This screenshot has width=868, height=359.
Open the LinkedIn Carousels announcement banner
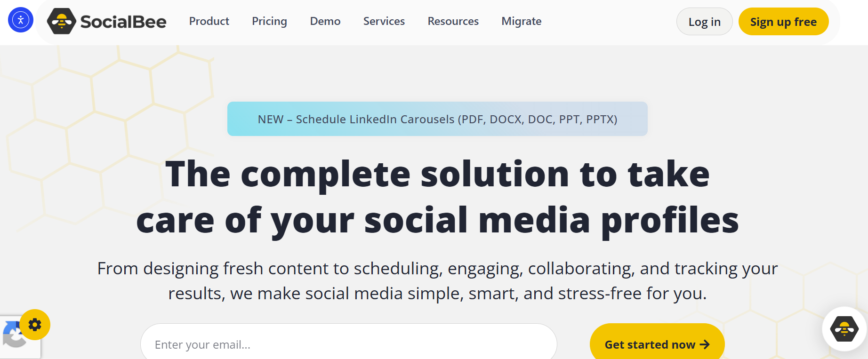(x=437, y=119)
